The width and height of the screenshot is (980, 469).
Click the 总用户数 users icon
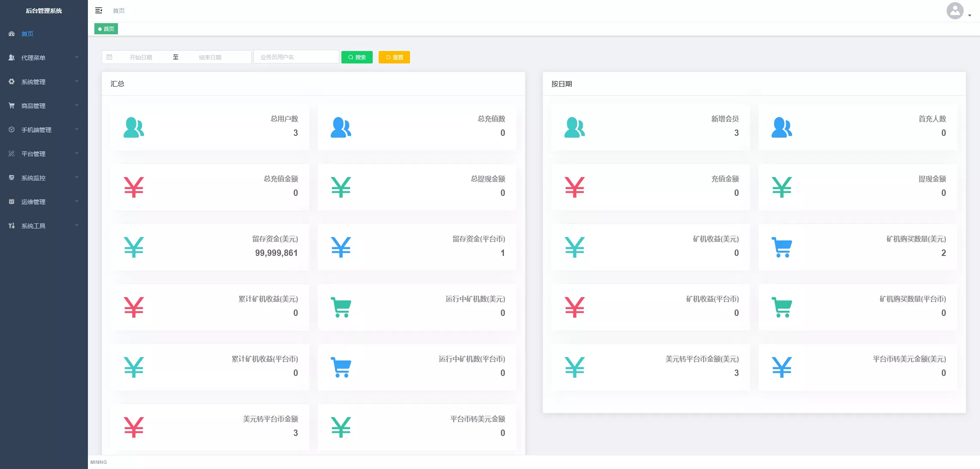133,127
